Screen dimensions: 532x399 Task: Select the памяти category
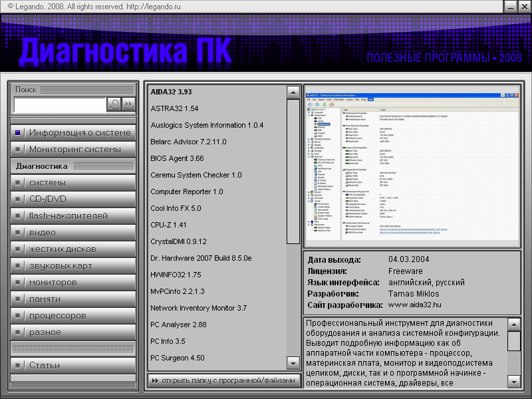pos(73,299)
